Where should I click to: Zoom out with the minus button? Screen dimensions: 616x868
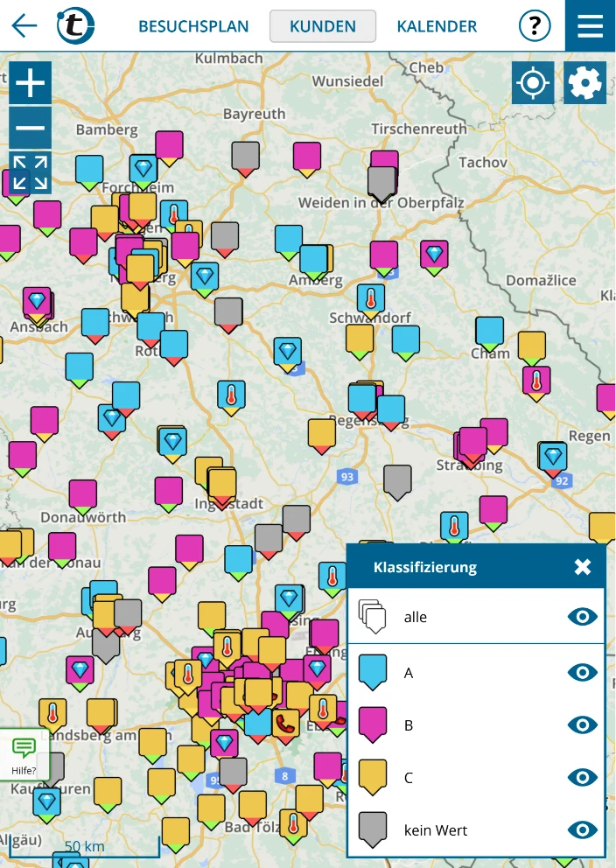coord(31,128)
